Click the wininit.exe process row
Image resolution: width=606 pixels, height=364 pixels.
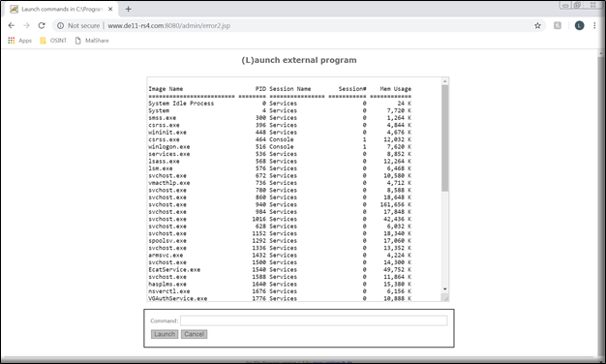280,133
